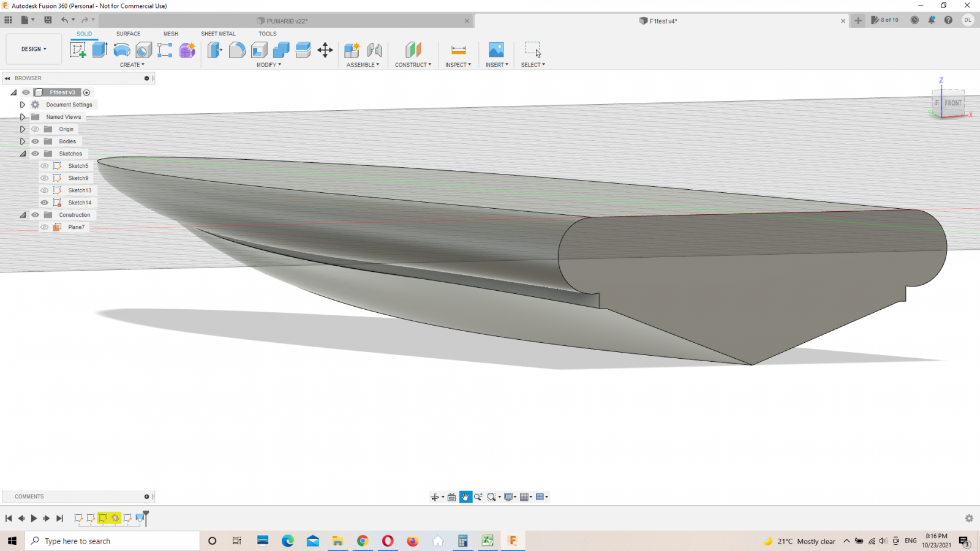Expand the Document Settings node
Viewport: 980px width, 551px height.
23,105
